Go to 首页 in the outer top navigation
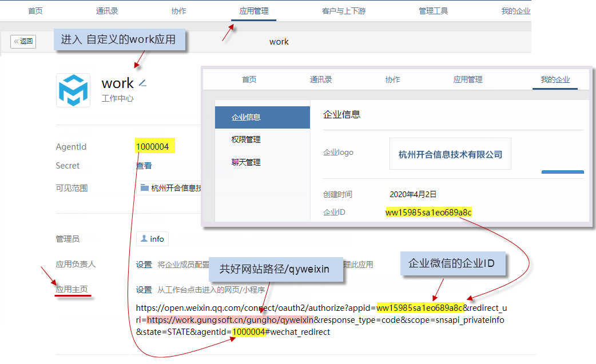The width and height of the screenshot is (596, 364). click(35, 11)
